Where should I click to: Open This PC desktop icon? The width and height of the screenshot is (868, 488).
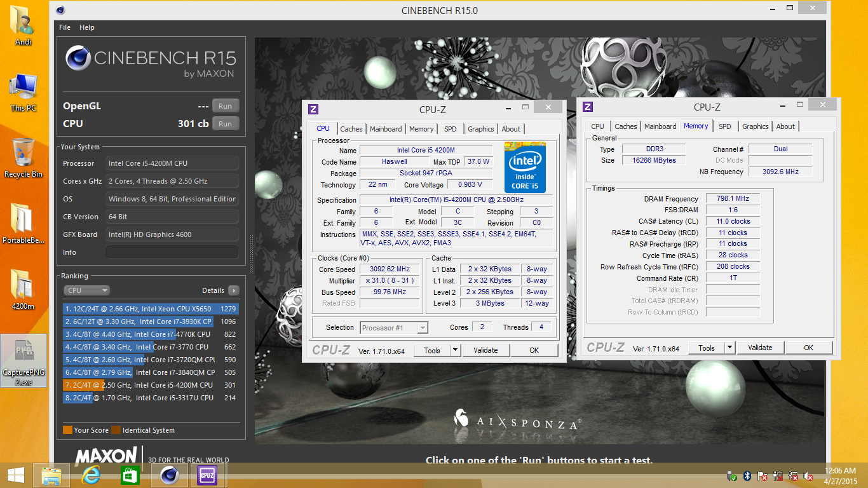(23, 93)
